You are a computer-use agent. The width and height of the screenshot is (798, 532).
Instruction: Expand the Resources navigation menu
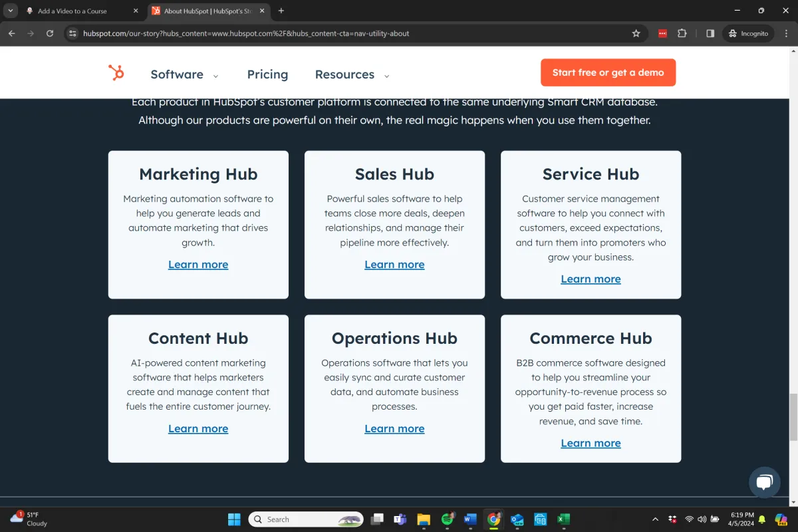pos(352,74)
